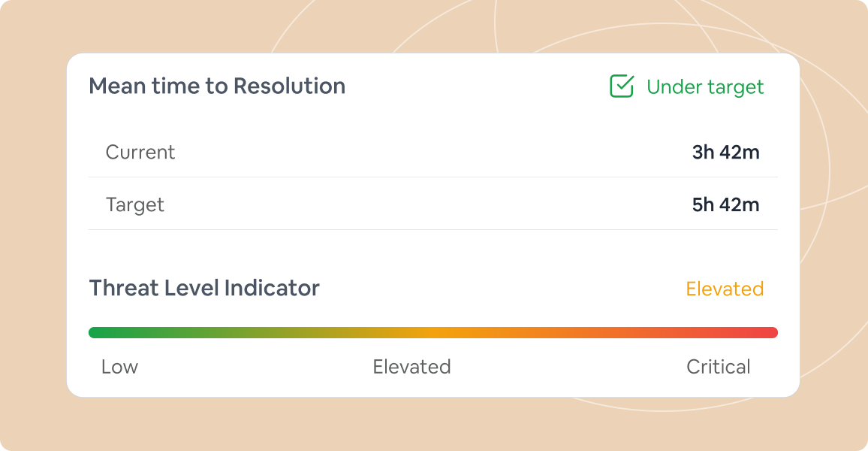Select the Low label under the bar
This screenshot has width=868, height=451.
click(x=119, y=367)
